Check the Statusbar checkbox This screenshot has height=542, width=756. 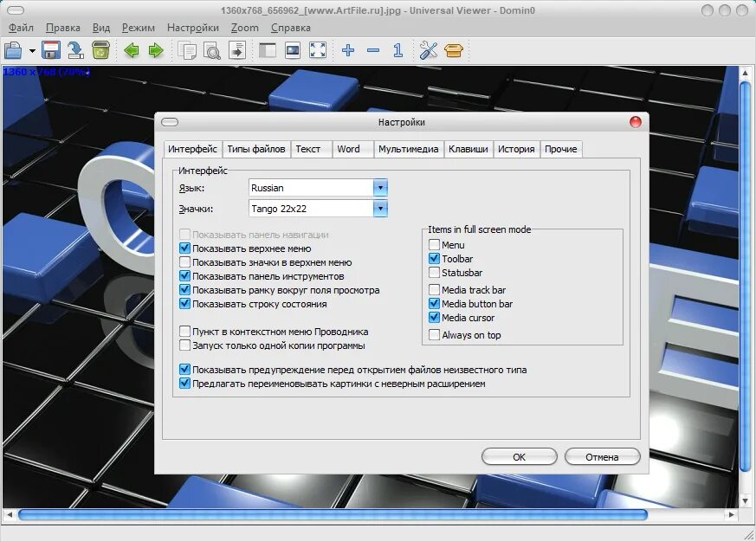point(434,273)
